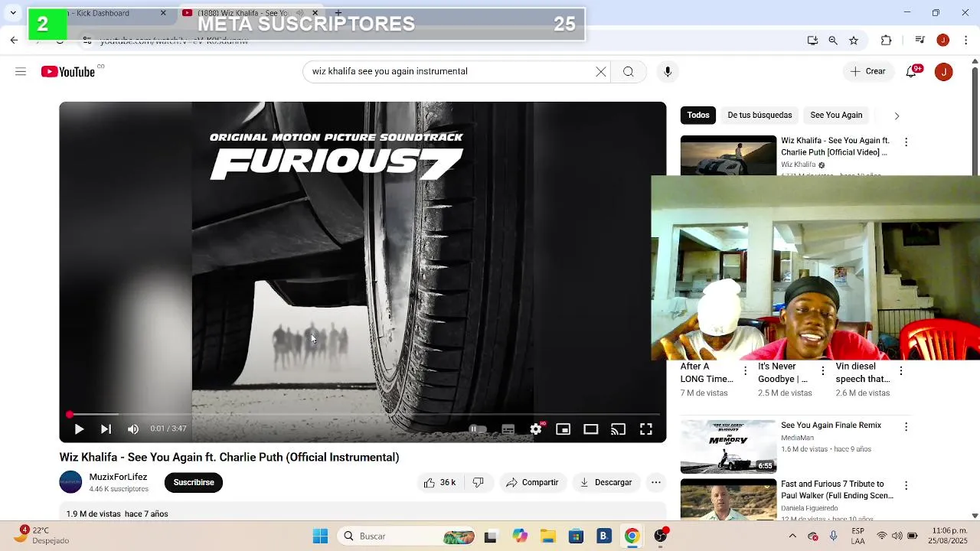Bookmark this page with the star
Screen dimensions: 980x551
[854, 41]
